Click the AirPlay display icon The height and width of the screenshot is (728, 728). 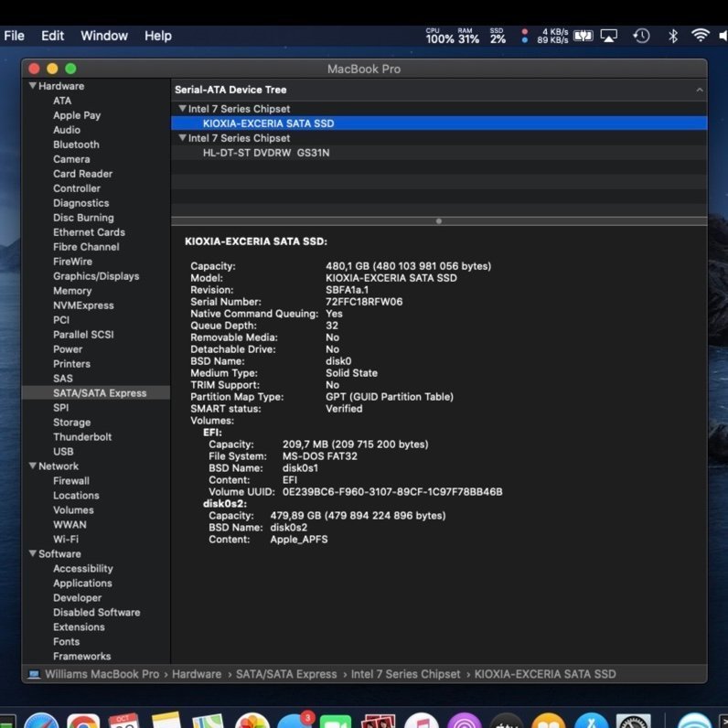pyautogui.click(x=609, y=36)
